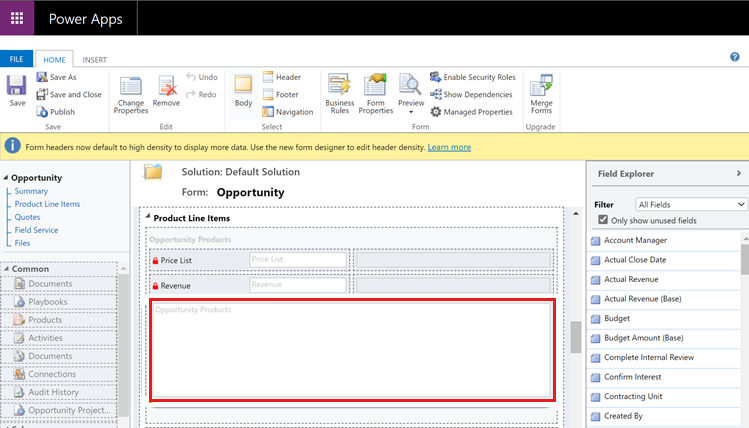Publish the form from the ribbon

(x=56, y=112)
